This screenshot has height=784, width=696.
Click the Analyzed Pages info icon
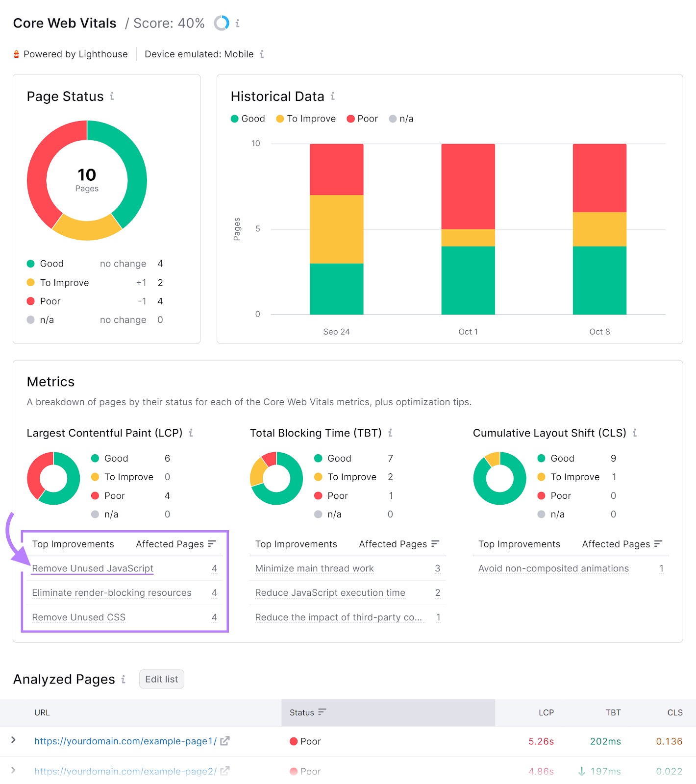tap(124, 679)
